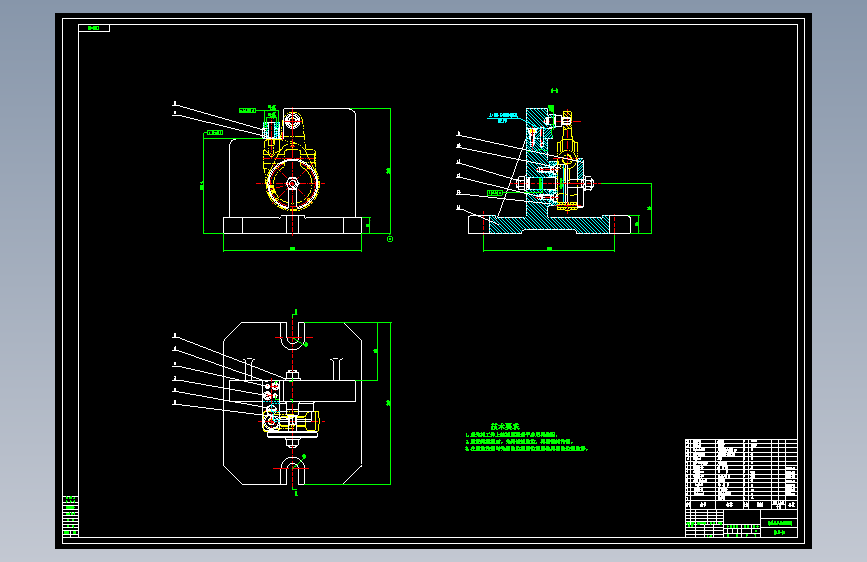Viewport: 867px width, 562px height.
Task: Select the green 技术要求 heading text
Action: [505, 426]
